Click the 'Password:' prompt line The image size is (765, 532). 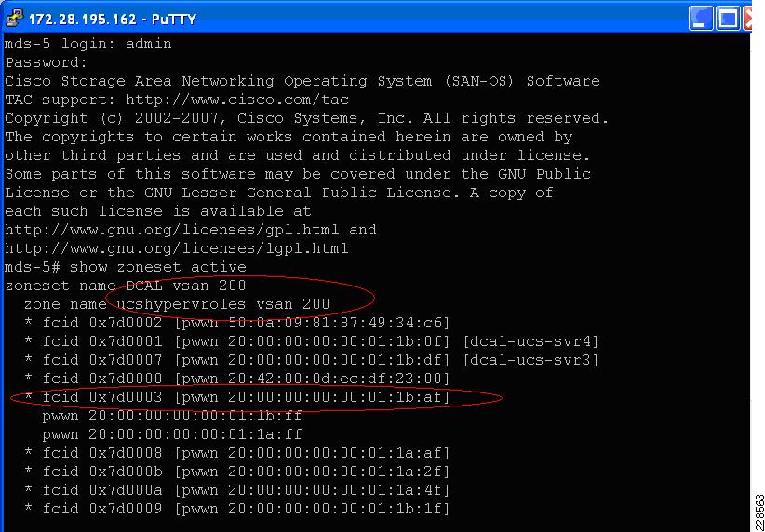pyautogui.click(x=47, y=62)
